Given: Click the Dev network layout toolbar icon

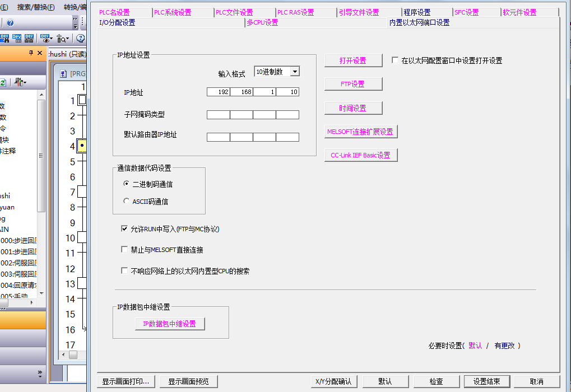Looking at the screenshot, I should coord(29,39).
